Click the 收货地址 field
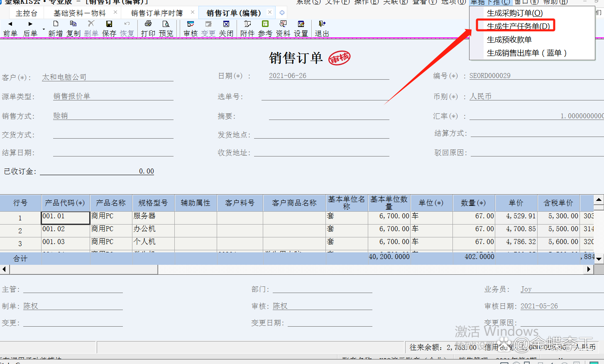 [321, 152]
